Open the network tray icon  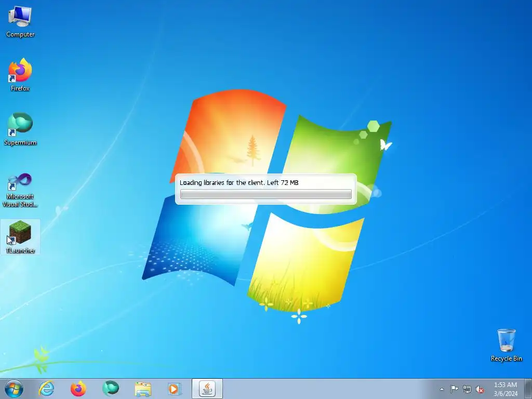[x=467, y=389]
